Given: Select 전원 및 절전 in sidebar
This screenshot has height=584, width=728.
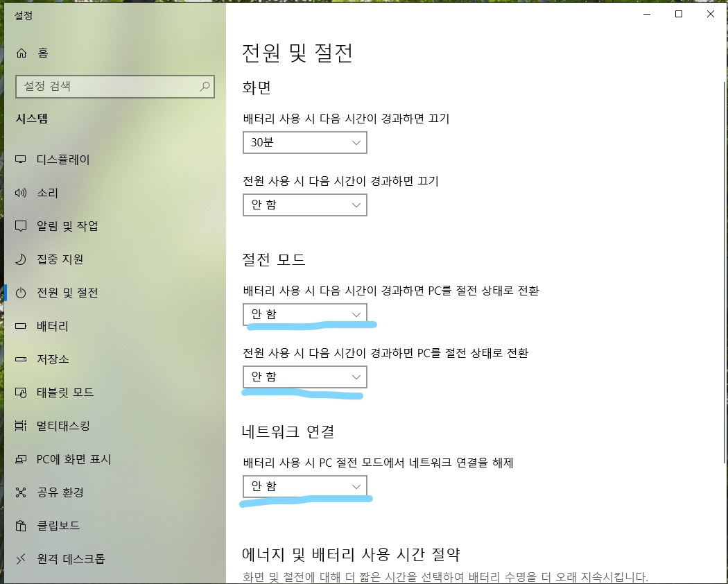Looking at the screenshot, I should tap(114, 293).
